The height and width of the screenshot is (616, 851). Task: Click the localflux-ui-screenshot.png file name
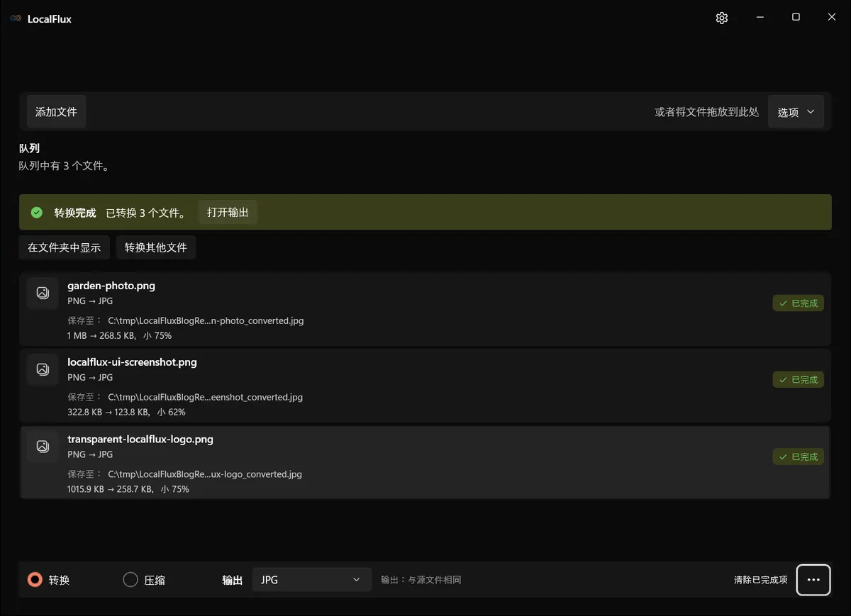coord(132,362)
